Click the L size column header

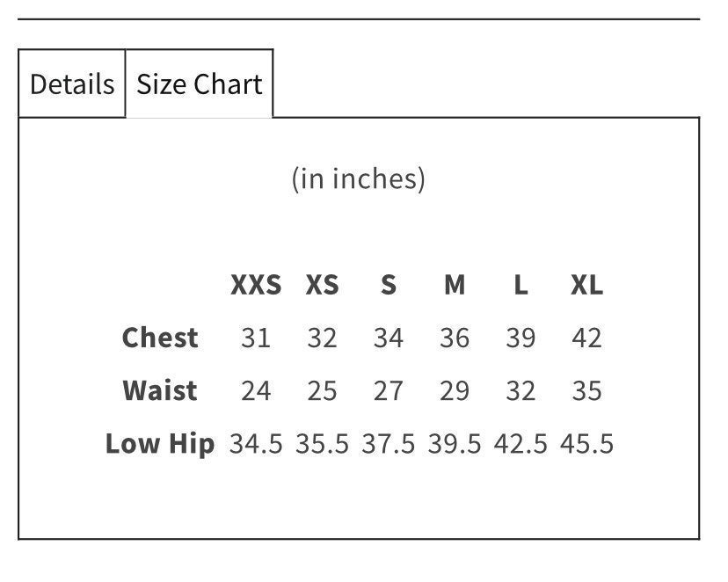click(521, 285)
